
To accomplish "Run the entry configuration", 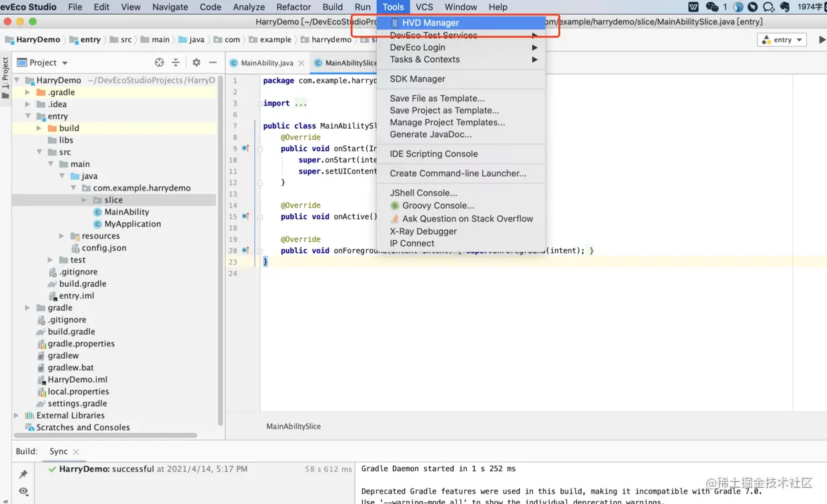I will point(822,40).
